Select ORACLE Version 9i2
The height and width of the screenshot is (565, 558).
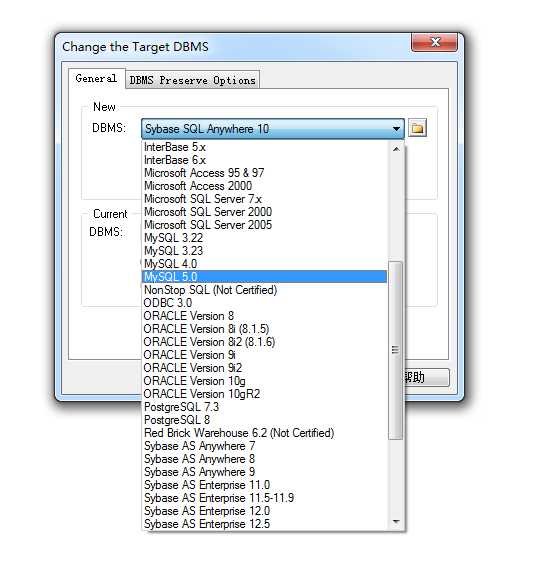tap(265, 368)
